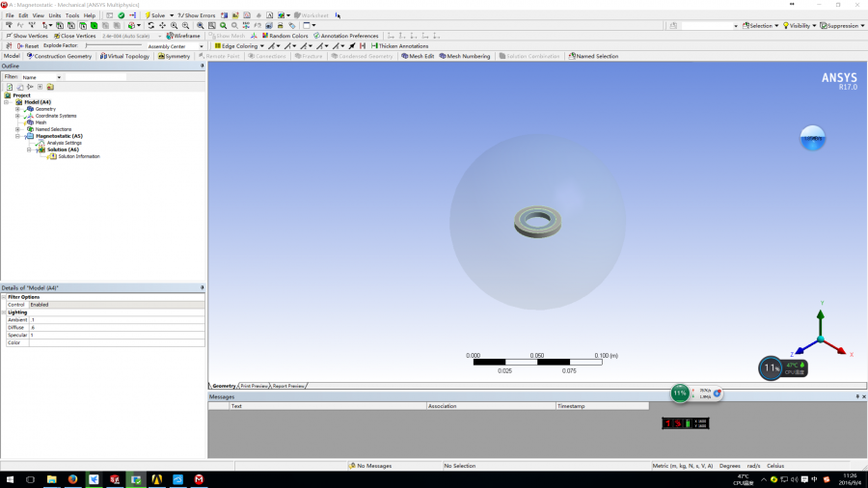This screenshot has width=868, height=488.
Task: Switch to the Print Preview tab
Action: tap(254, 386)
